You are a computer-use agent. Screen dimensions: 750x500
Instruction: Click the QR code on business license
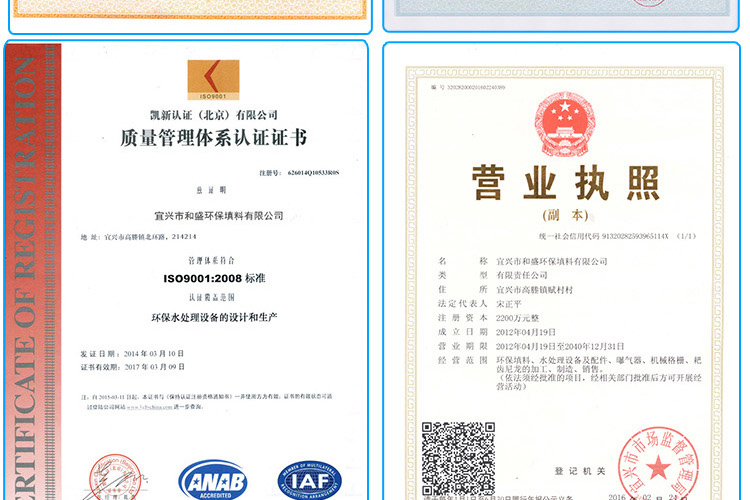[458, 458]
